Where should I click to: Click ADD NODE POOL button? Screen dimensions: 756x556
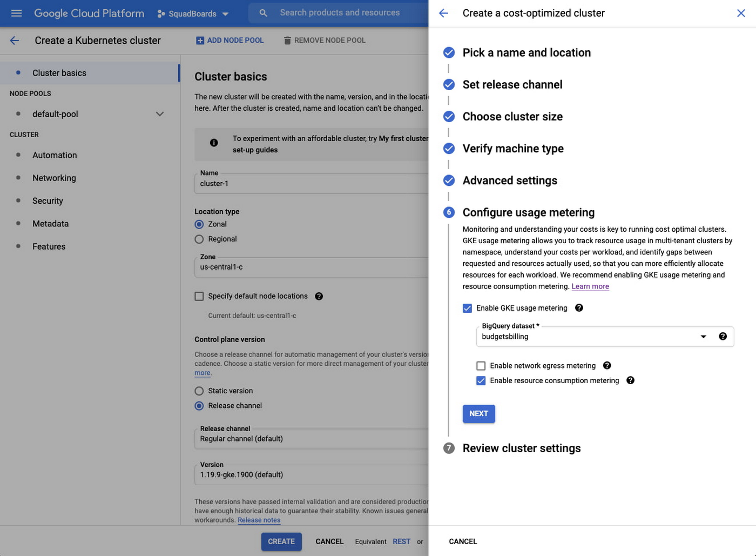[230, 41]
